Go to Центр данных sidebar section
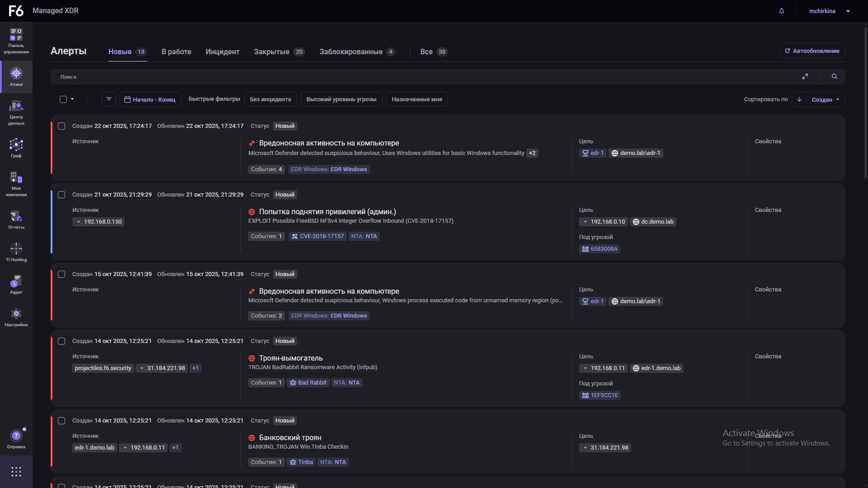The height and width of the screenshot is (488, 868). tap(16, 113)
